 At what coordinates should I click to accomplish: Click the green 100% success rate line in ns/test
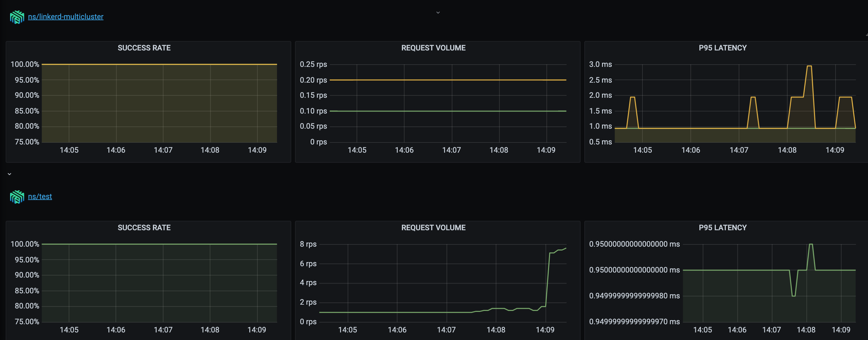(158, 244)
